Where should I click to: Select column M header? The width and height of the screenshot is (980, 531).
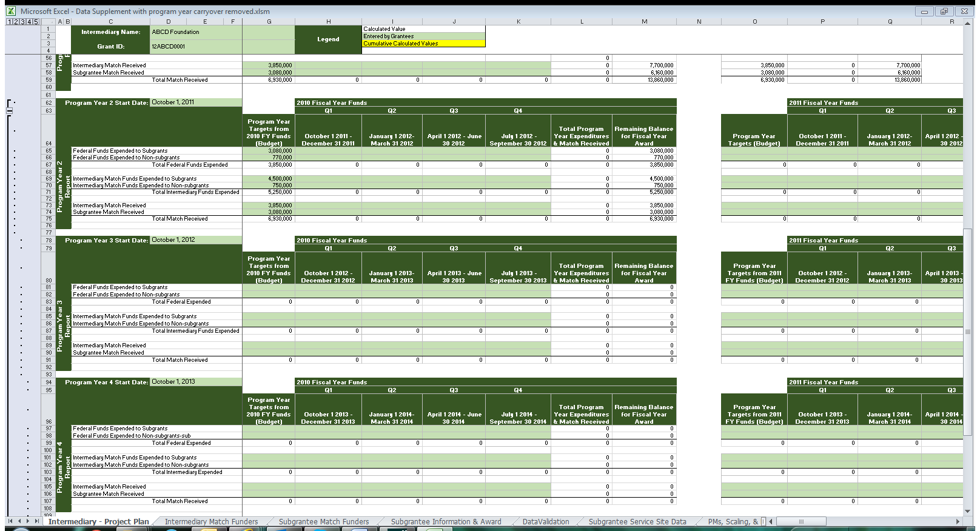pyautogui.click(x=644, y=22)
